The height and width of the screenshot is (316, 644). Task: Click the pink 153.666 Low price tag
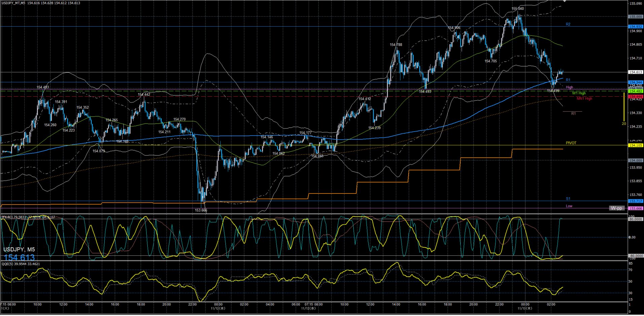coord(636,208)
